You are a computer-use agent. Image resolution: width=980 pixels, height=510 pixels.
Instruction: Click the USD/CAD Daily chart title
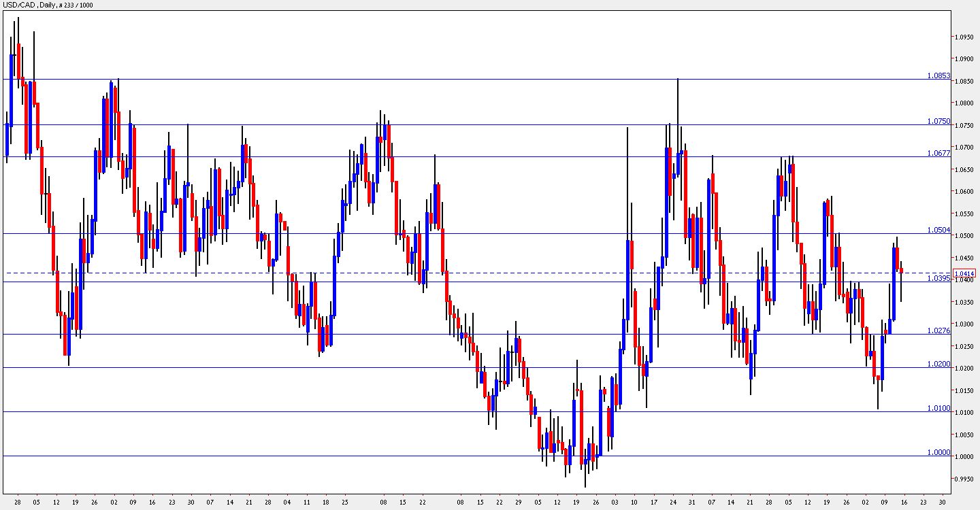pyautogui.click(x=48, y=5)
